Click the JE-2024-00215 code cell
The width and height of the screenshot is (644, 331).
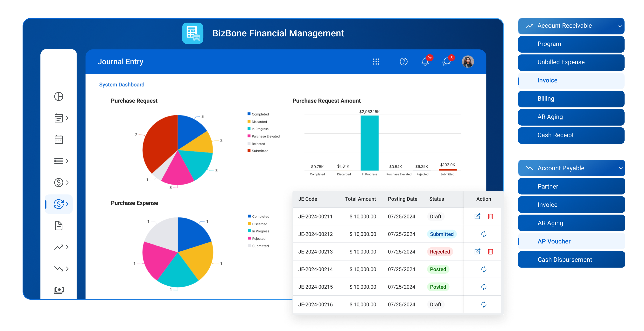[315, 287]
